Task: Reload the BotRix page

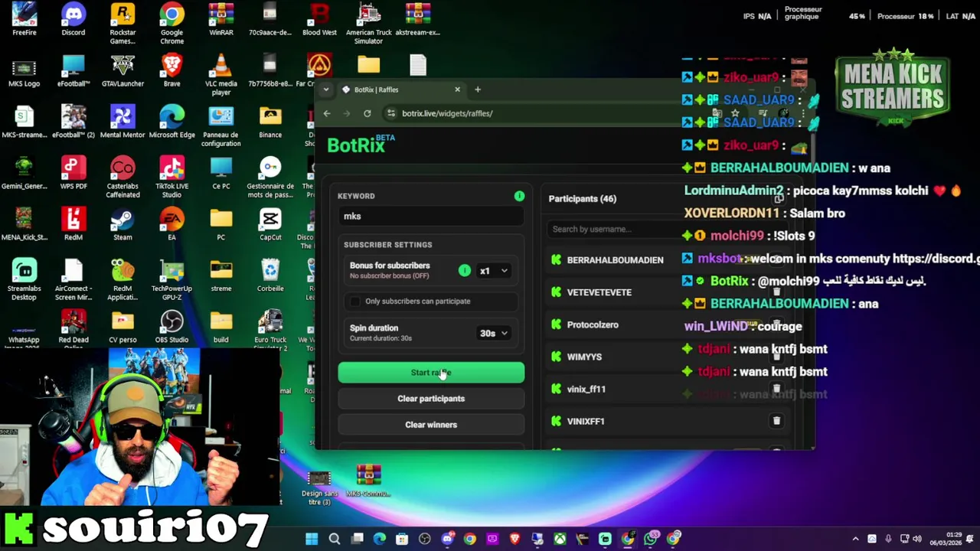Action: click(x=367, y=113)
